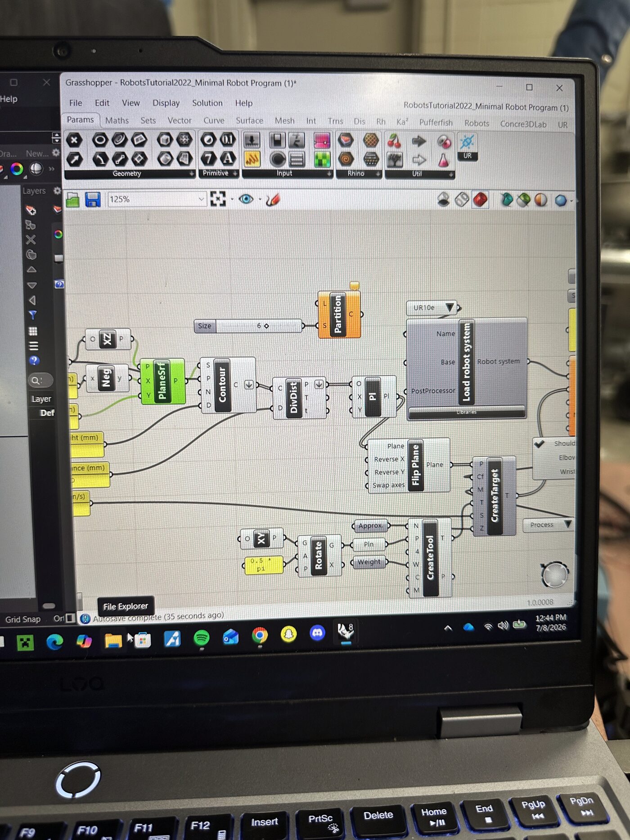The width and height of the screenshot is (630, 840).
Task: Select the Boolean Toggle icon in Input
Action: coord(278,140)
